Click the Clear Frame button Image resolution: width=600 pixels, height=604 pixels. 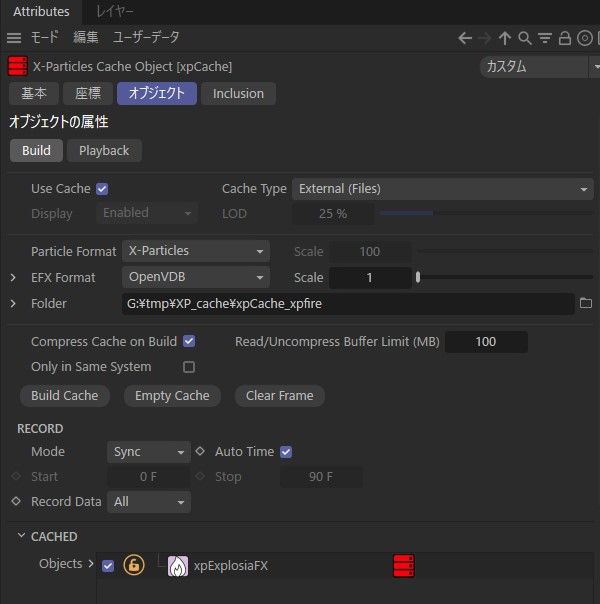pos(280,396)
